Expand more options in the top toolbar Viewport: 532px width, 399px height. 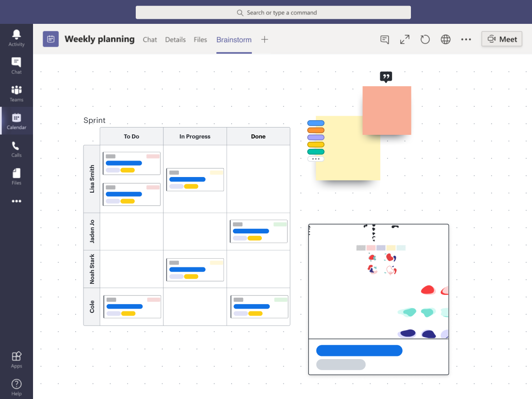click(466, 39)
